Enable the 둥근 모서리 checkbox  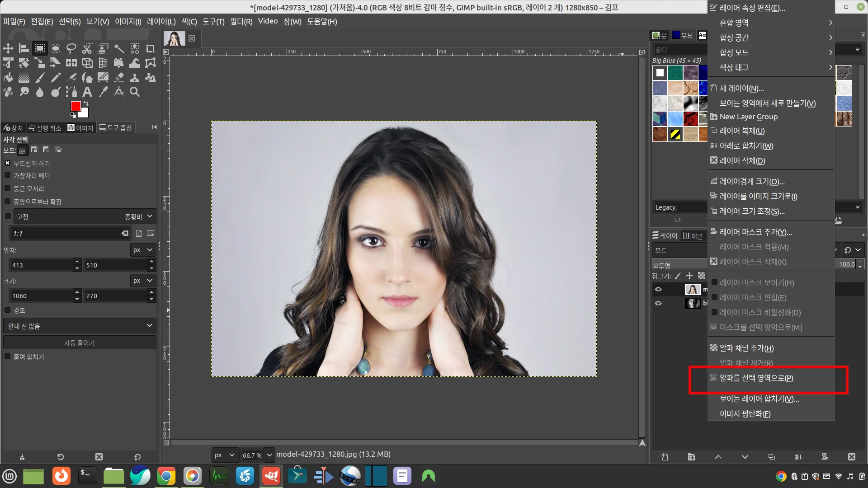coord(8,188)
